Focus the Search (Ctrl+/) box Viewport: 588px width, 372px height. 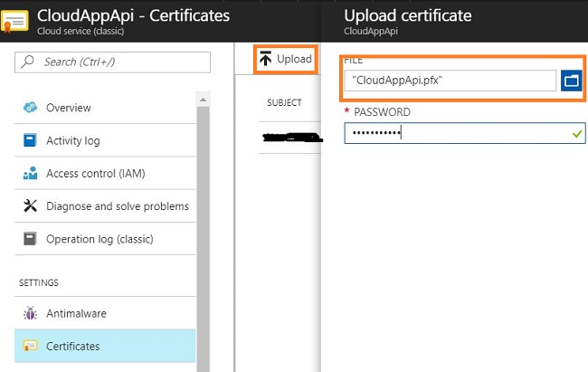pos(113,62)
